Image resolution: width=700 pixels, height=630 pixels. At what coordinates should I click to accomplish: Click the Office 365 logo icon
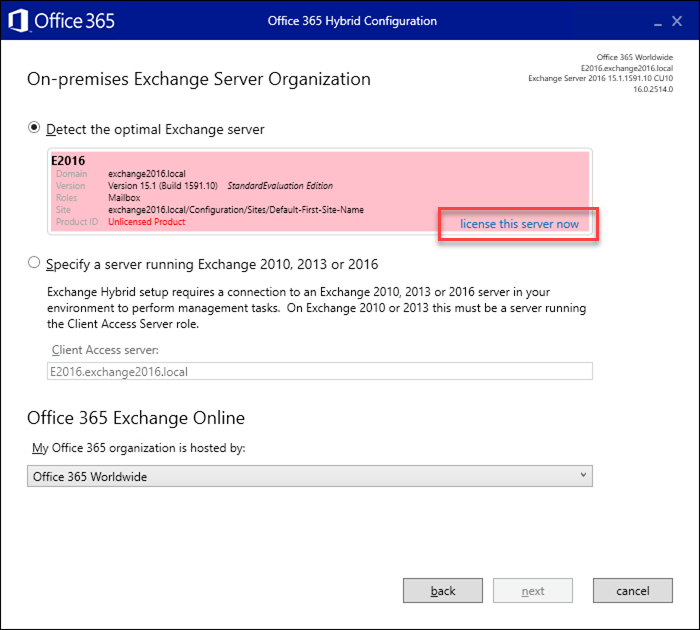(x=18, y=21)
